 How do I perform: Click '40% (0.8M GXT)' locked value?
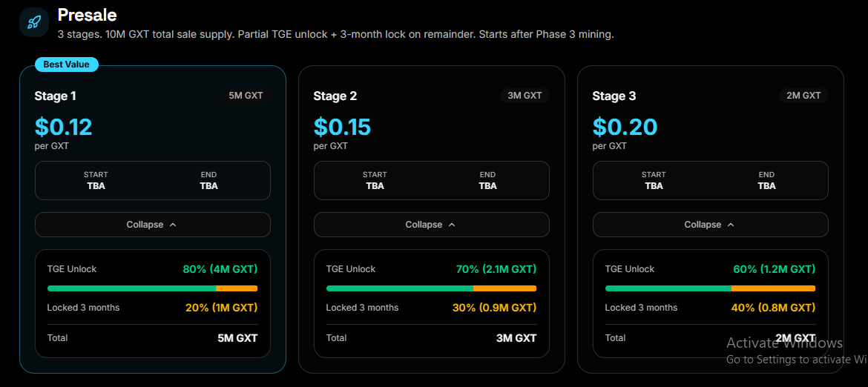click(773, 308)
